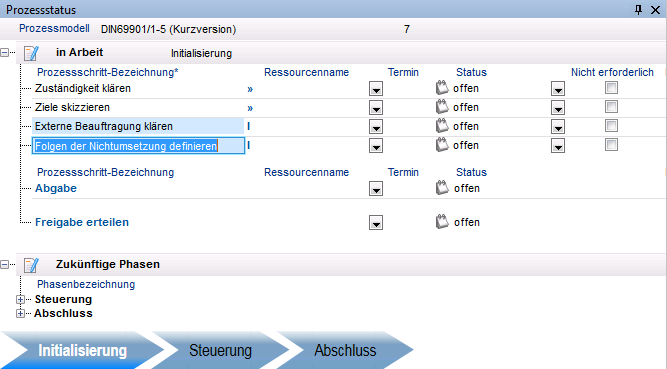Image resolution: width=667 pixels, height=369 pixels.
Task: Open the Freigabe erteilen link
Action: point(82,222)
